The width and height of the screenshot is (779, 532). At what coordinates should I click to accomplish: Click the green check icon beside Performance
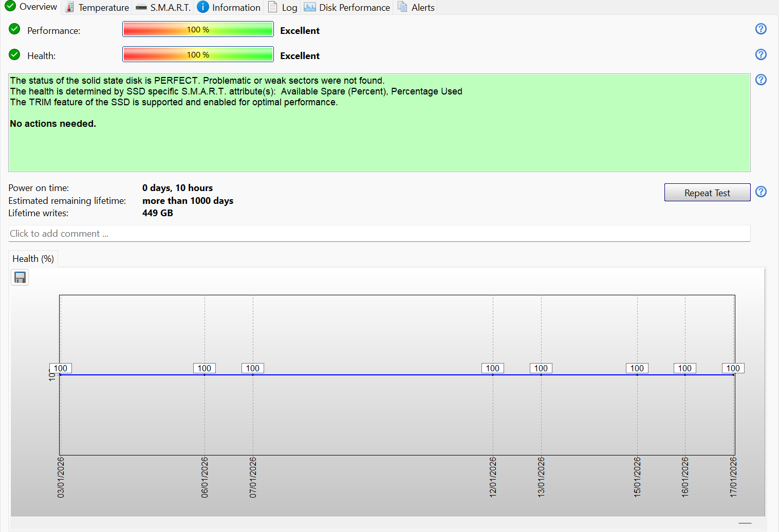pos(14,29)
